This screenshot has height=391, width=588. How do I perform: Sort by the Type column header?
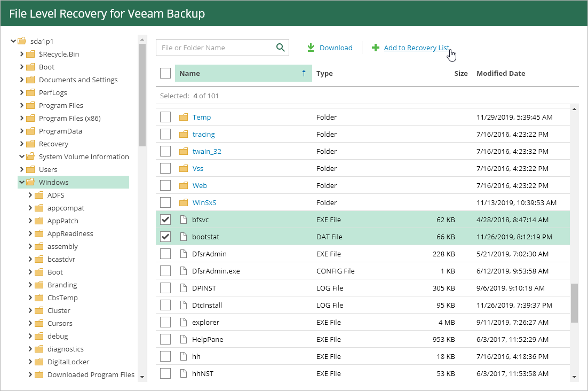pyautogui.click(x=324, y=74)
